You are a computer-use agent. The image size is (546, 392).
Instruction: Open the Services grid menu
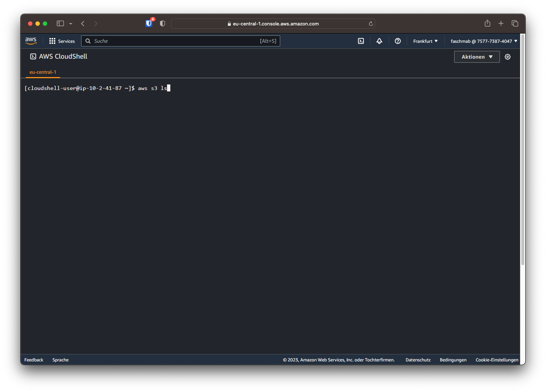[x=62, y=41]
